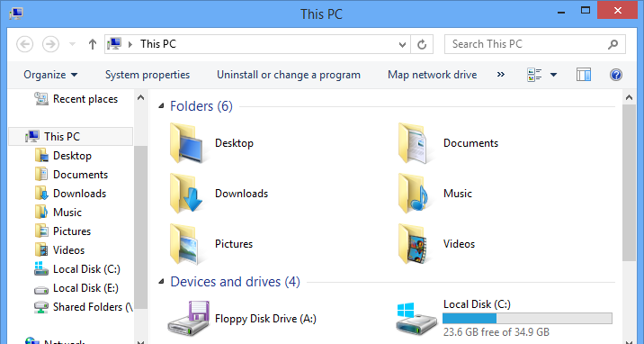Open Help with the question mark icon
The image size is (644, 344).
coord(615,75)
